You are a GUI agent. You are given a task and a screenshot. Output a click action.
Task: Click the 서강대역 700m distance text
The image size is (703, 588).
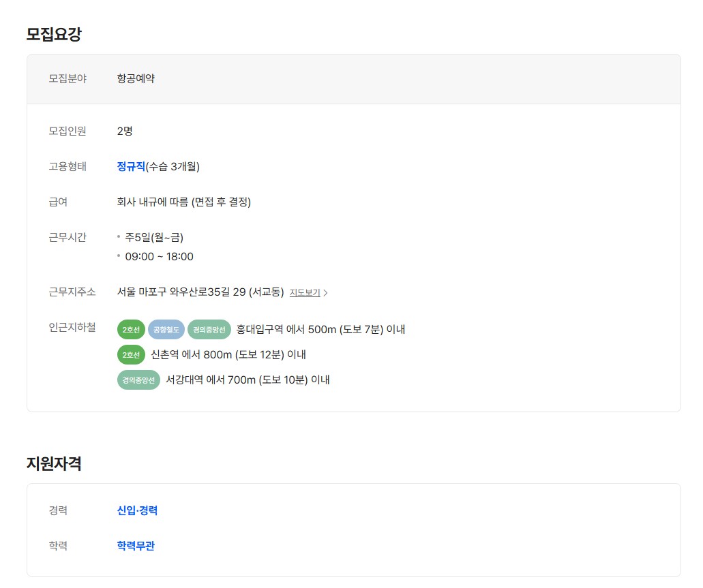pos(248,380)
